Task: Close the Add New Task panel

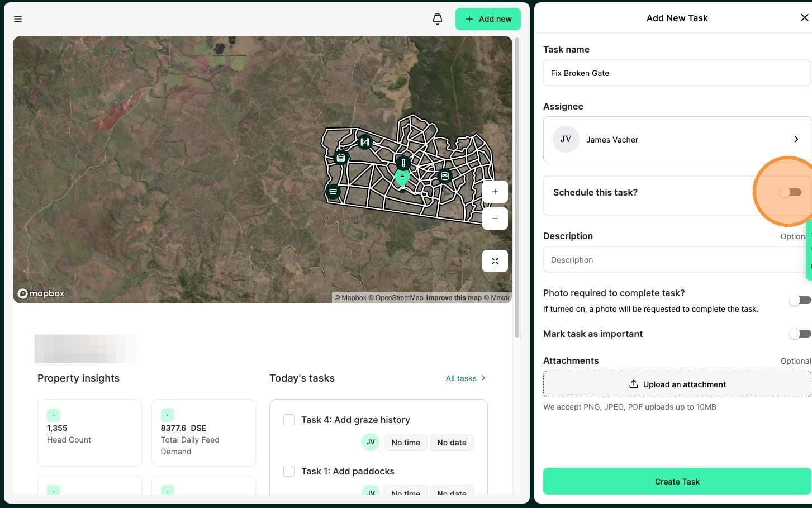Action: coord(804,18)
